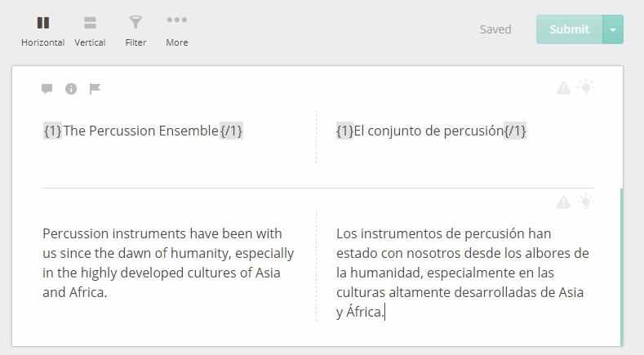
Task: Select the closing {/1} tag in translation
Action: (x=515, y=131)
